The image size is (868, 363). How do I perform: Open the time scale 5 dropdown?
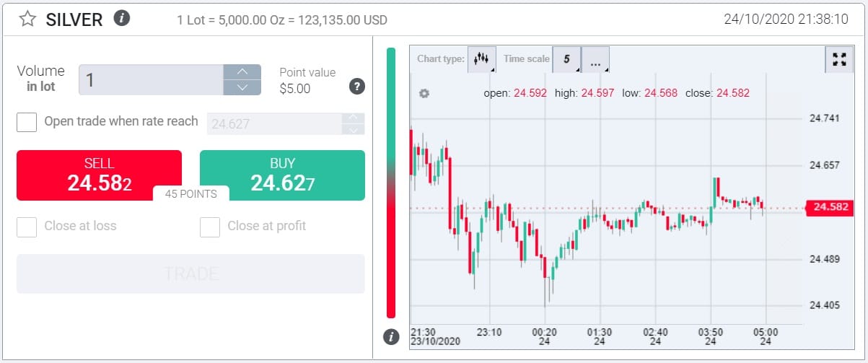tap(566, 59)
